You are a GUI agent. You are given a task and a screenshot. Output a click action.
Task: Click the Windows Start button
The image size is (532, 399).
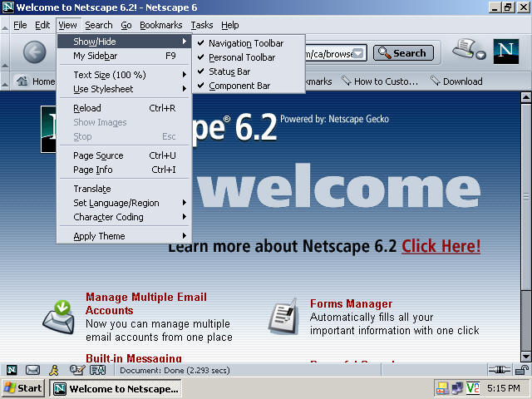23,388
